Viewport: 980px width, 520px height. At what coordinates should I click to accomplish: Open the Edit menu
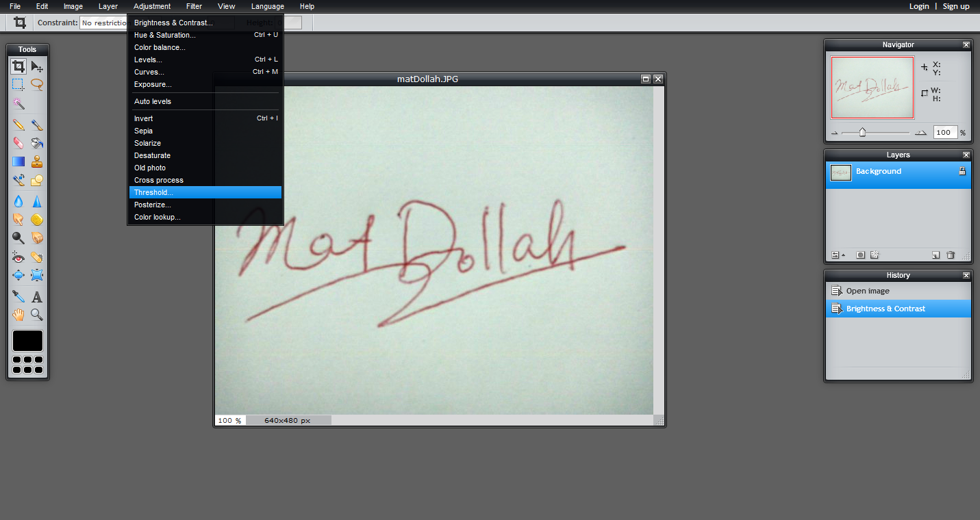click(42, 6)
